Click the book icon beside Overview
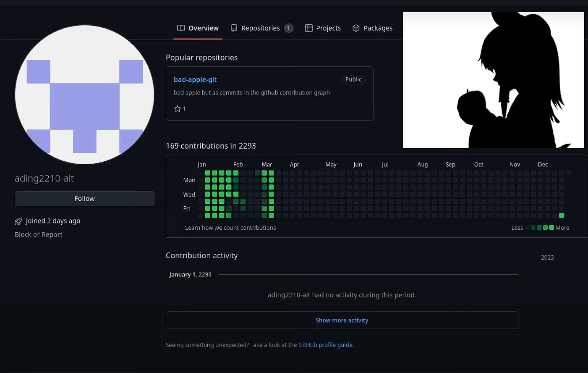The image size is (588, 373). (x=181, y=28)
